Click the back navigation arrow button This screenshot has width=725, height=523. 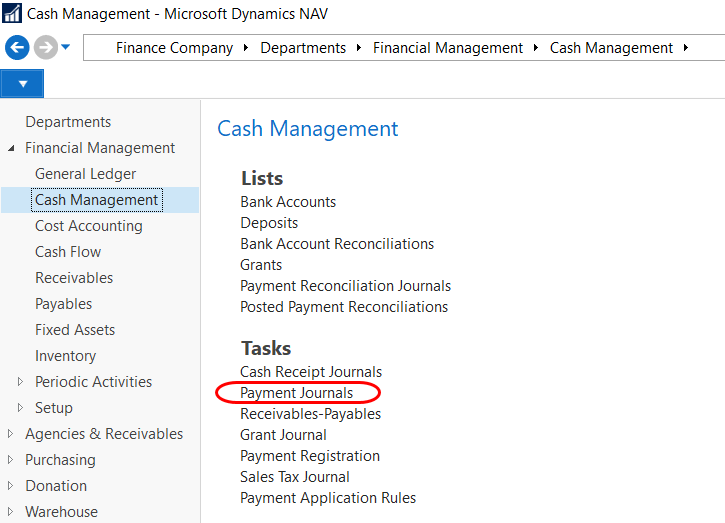[x=17, y=47]
